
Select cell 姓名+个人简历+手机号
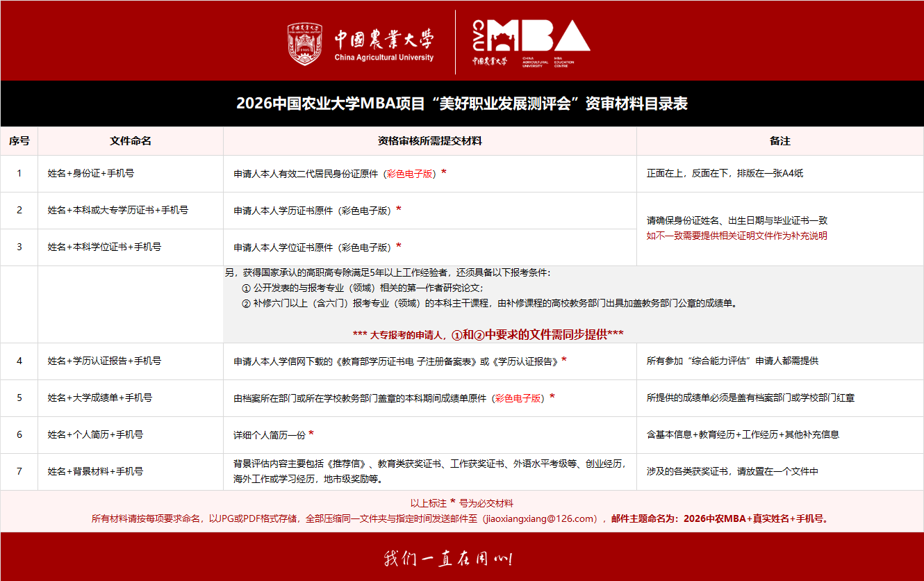(x=131, y=435)
